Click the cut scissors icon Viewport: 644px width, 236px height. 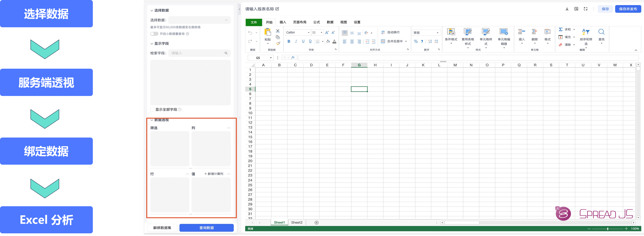tap(277, 31)
